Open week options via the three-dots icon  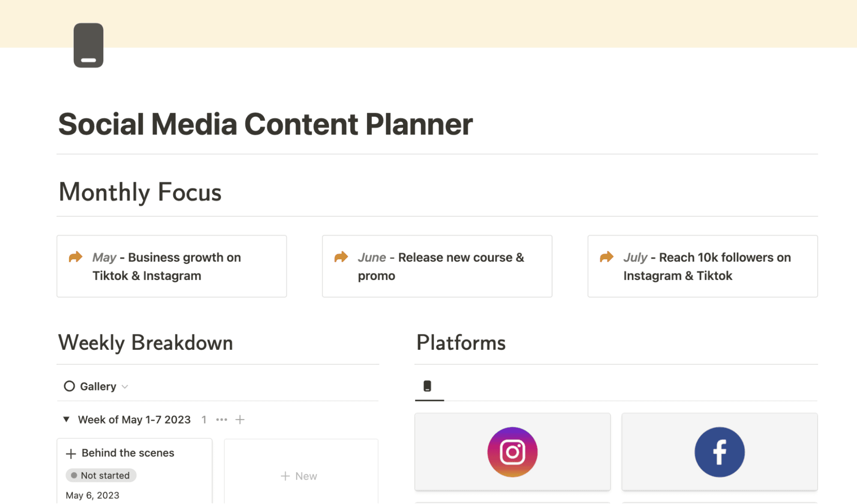(x=221, y=419)
